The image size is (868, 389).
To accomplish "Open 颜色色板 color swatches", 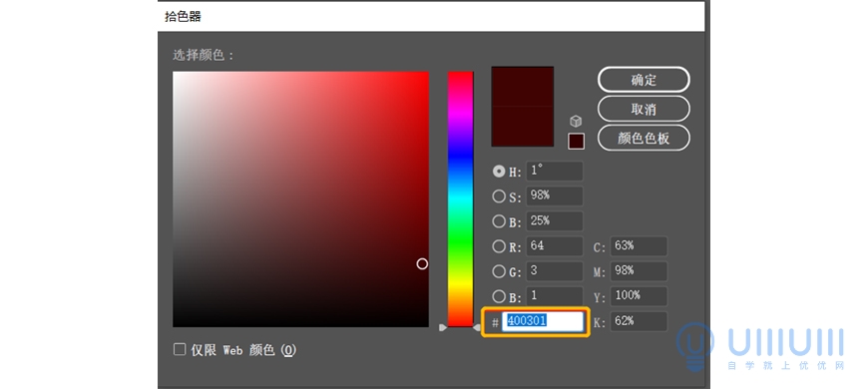I will (644, 138).
